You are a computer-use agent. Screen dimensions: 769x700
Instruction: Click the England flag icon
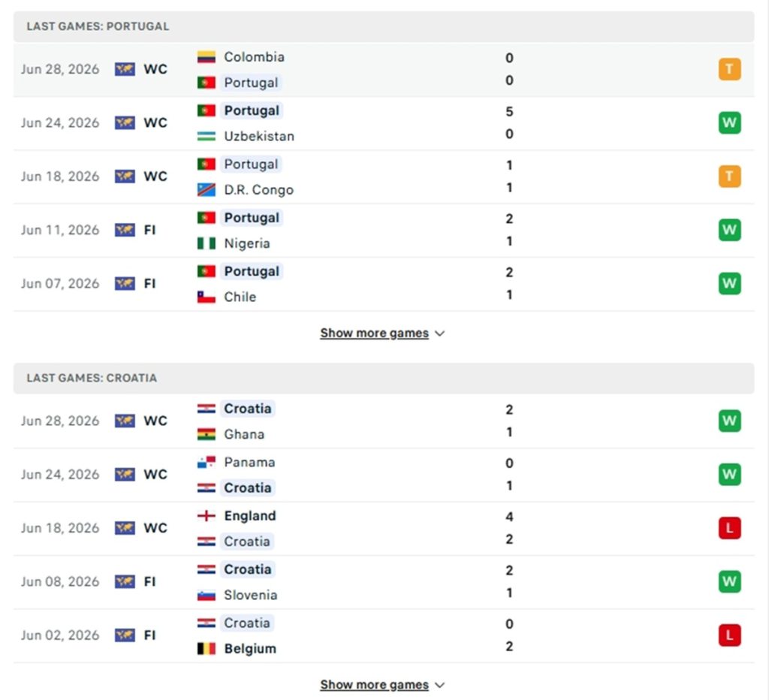[206, 515]
